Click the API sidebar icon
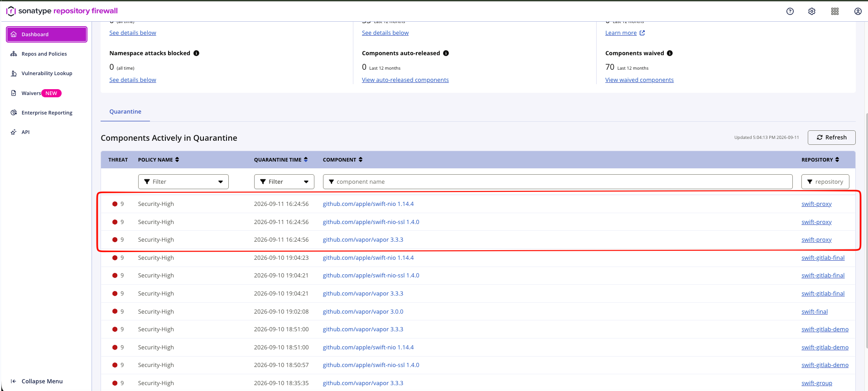The height and width of the screenshot is (391, 868). 14,132
